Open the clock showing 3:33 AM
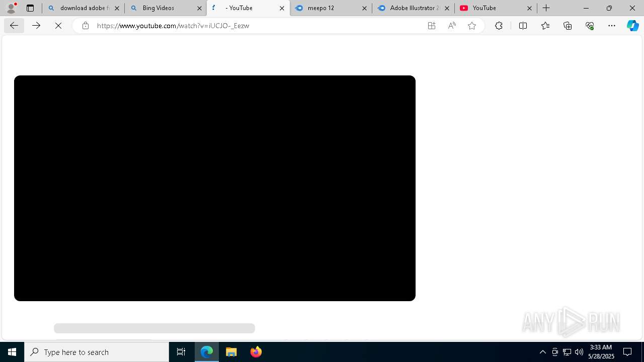Screen dimensions: 644x362 click(x=601, y=352)
